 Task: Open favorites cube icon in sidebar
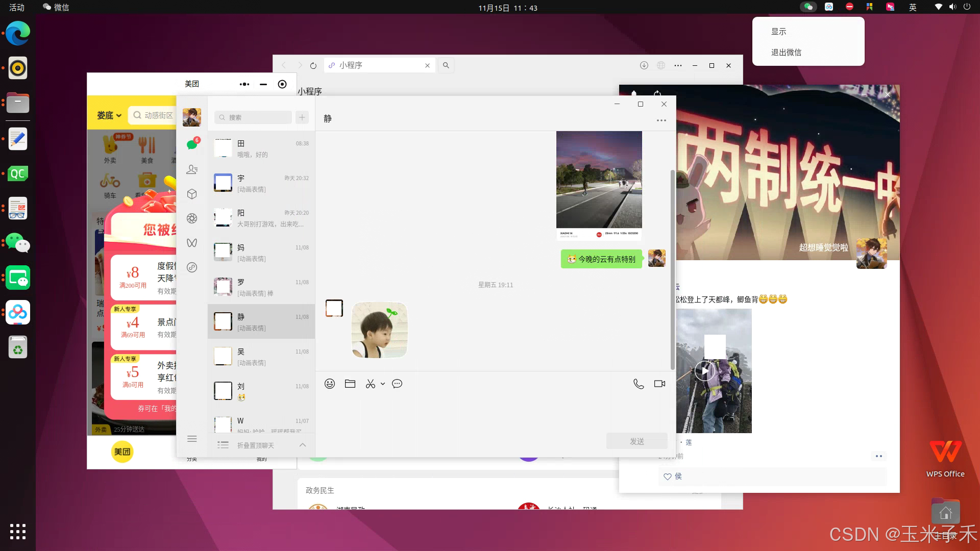192,194
